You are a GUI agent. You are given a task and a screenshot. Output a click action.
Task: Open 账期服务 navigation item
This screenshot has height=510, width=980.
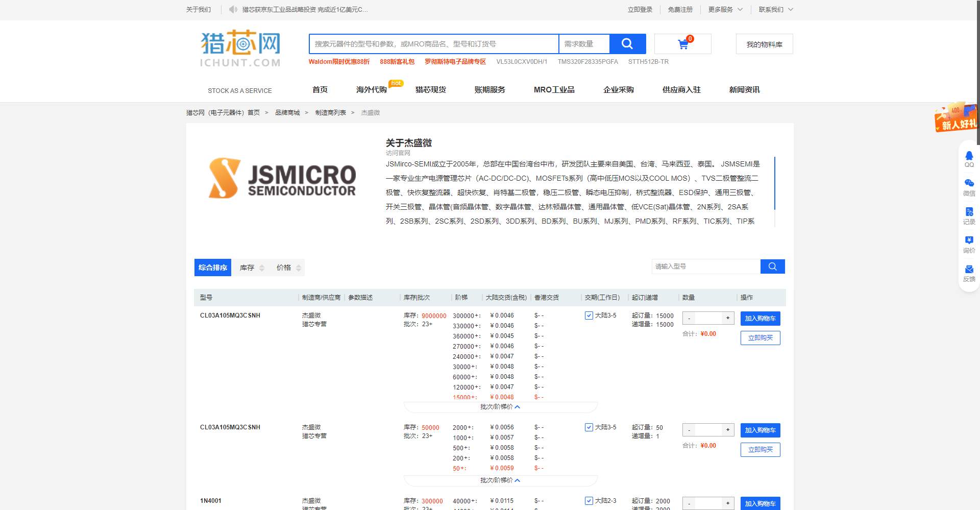coord(490,89)
